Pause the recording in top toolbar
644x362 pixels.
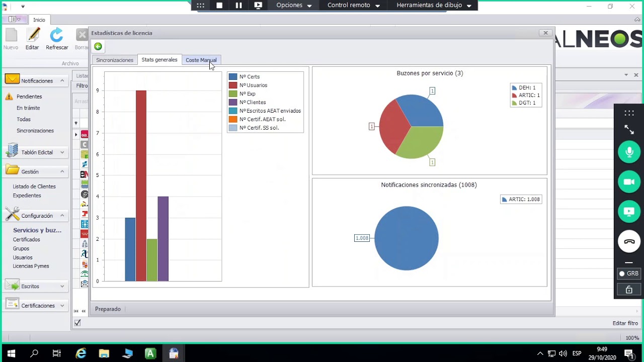[x=238, y=5]
